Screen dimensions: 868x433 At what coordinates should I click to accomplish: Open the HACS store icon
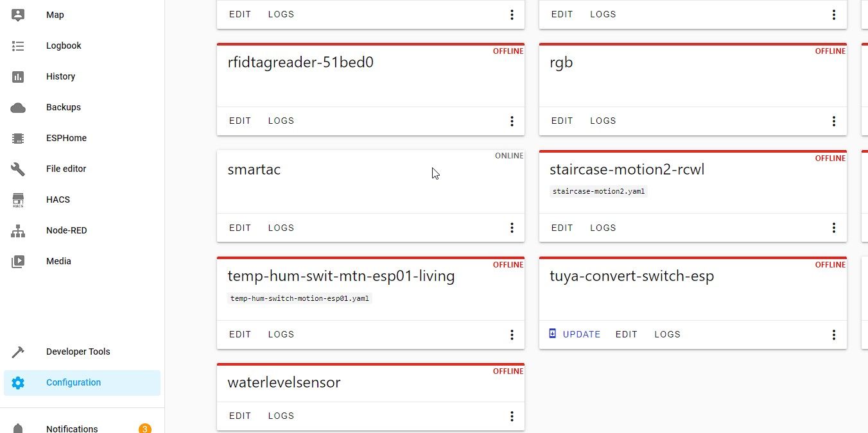[x=18, y=200]
